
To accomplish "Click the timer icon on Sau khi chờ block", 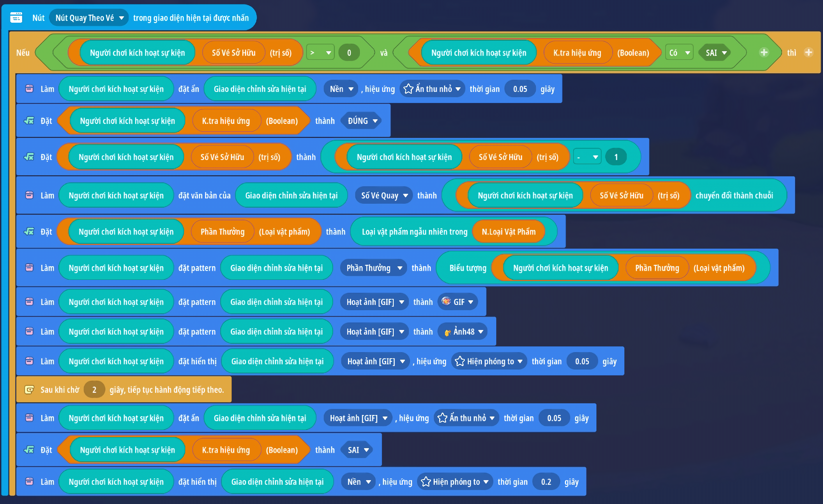I will click(x=29, y=390).
